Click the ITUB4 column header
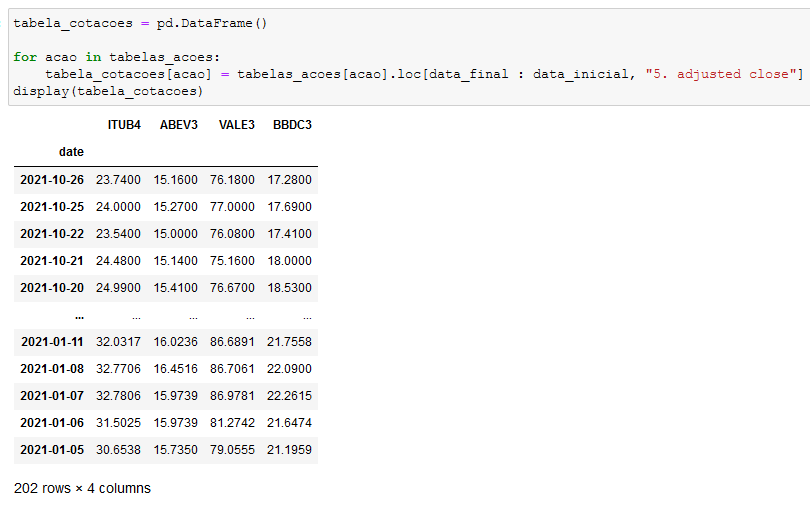810x505 pixels. click(x=124, y=125)
